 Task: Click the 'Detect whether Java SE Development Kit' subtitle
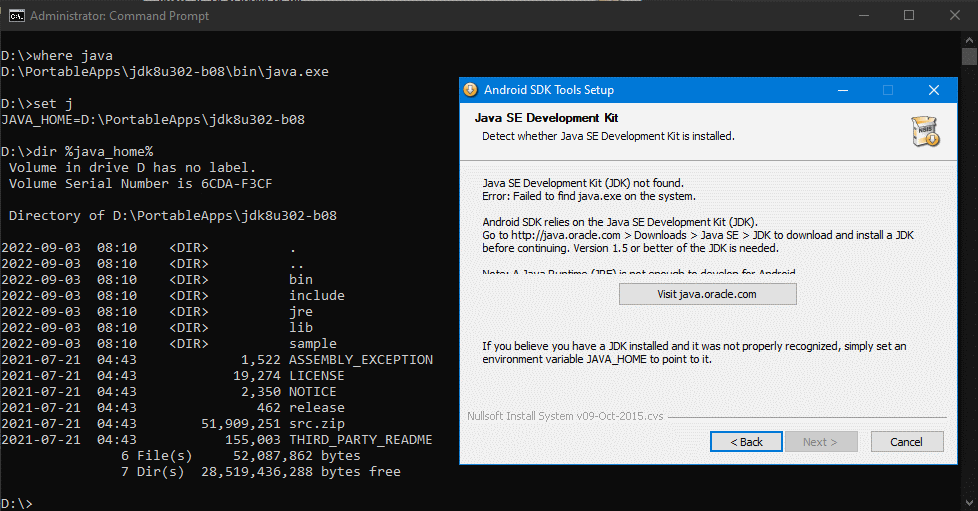point(608,136)
